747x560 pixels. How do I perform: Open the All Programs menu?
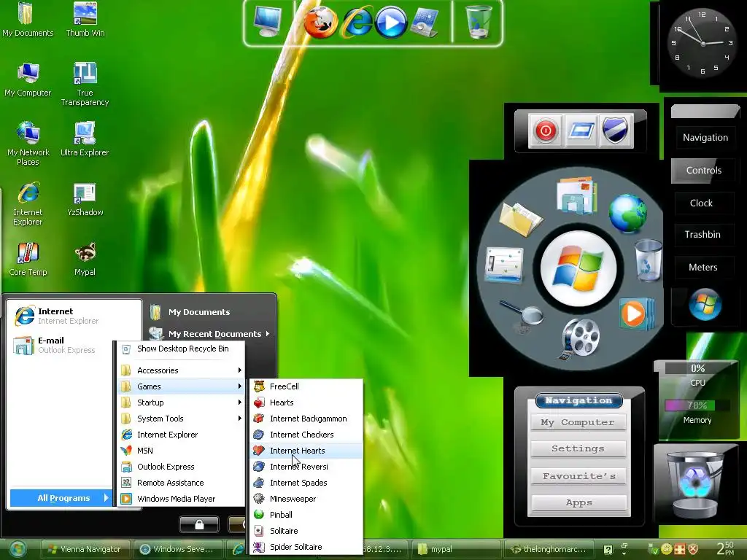[61, 498]
